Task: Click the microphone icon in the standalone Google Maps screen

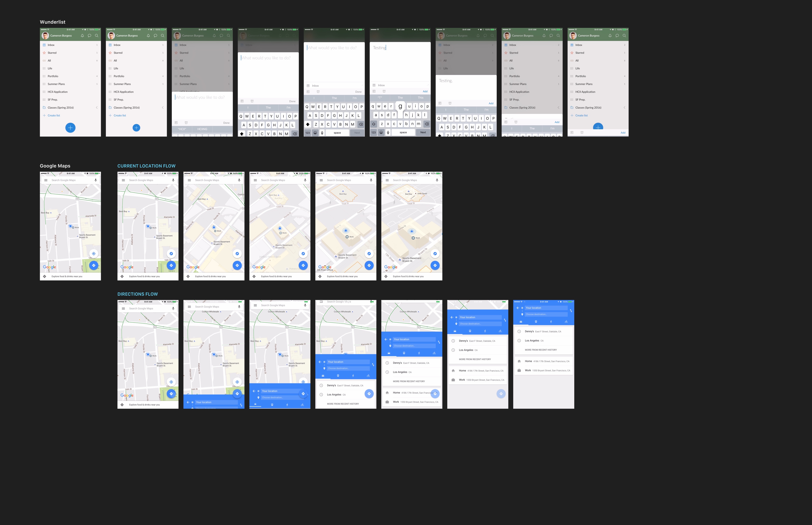Action: click(x=96, y=180)
